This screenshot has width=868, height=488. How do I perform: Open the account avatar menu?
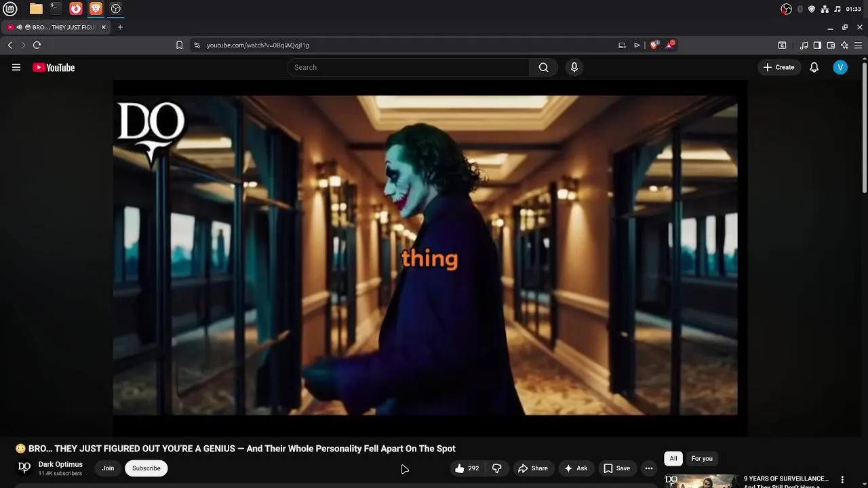(840, 67)
